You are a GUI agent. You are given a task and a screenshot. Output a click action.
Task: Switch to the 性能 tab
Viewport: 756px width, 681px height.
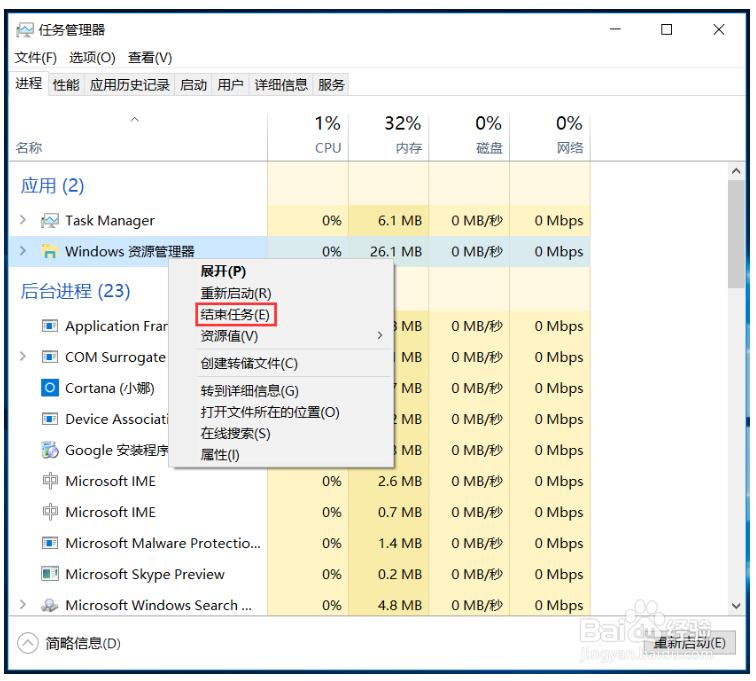(x=66, y=85)
